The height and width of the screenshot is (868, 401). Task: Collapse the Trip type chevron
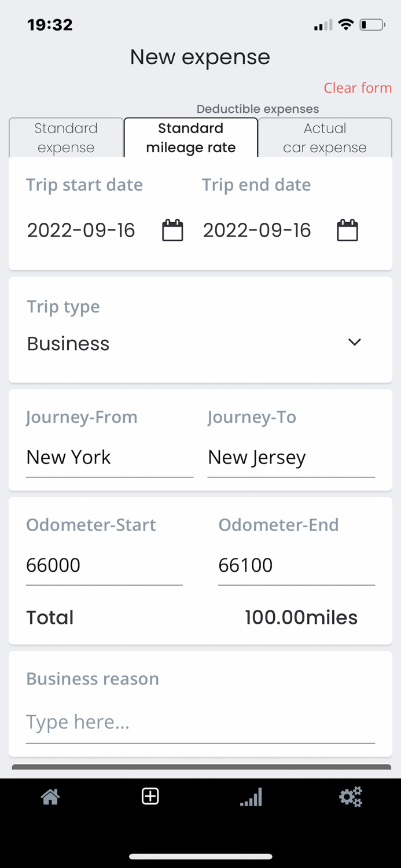[355, 343]
